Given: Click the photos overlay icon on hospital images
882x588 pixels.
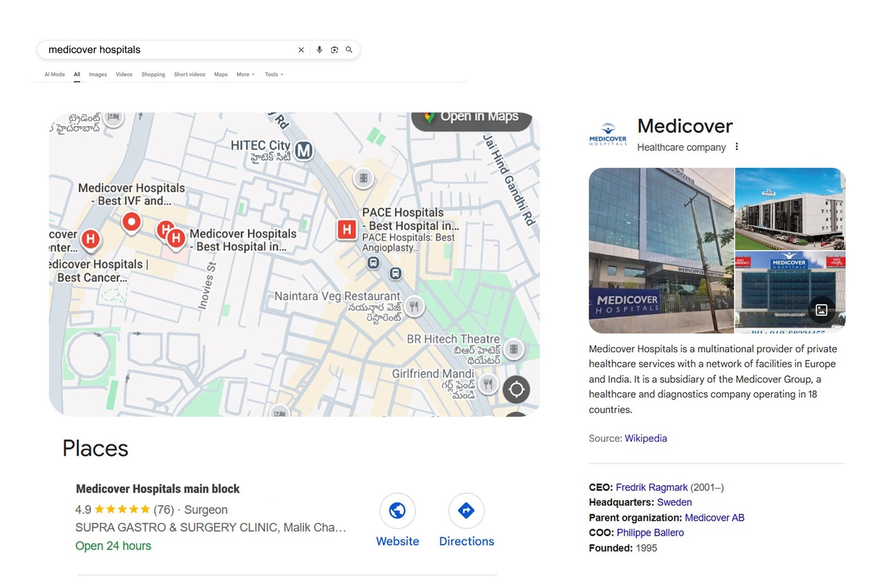Looking at the screenshot, I should (821, 310).
